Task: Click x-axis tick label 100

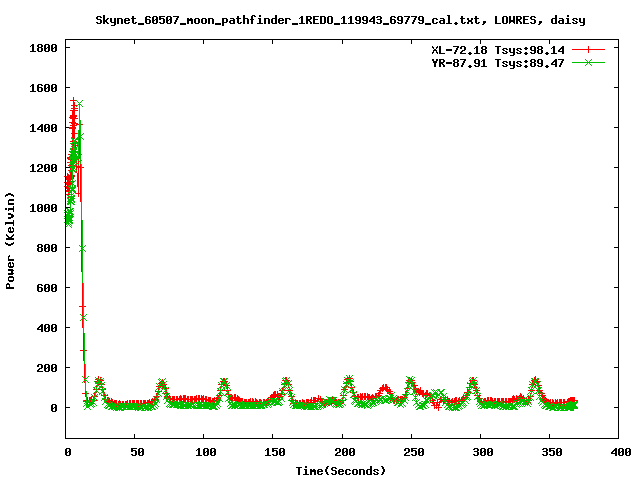Action: coord(205,452)
